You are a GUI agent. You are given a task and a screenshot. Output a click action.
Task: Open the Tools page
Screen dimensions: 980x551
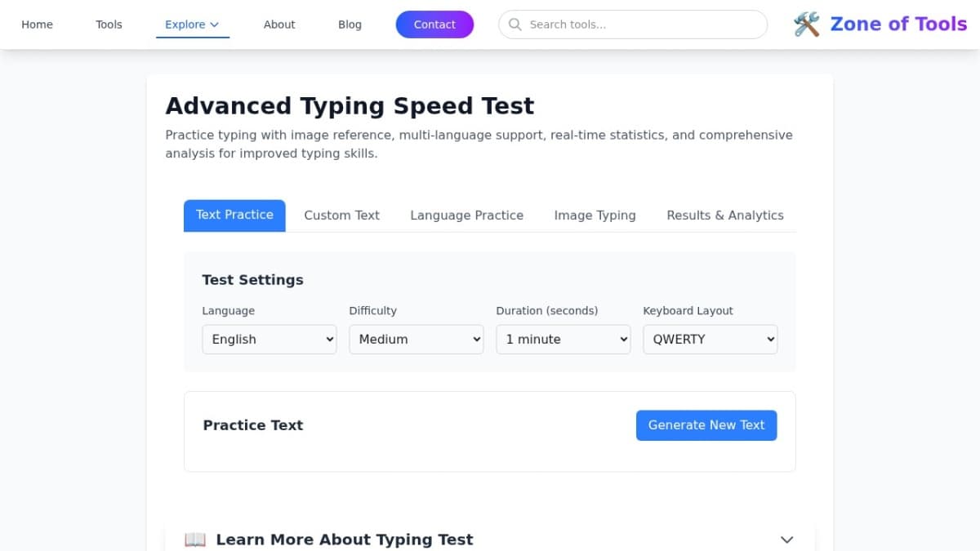(x=109, y=24)
